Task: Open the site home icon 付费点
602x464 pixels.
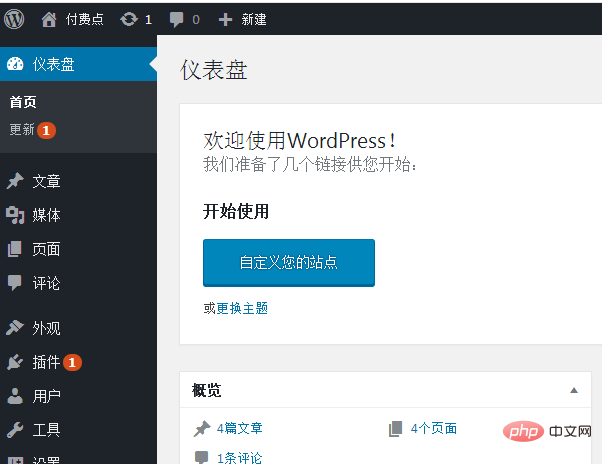Action: pos(49,18)
